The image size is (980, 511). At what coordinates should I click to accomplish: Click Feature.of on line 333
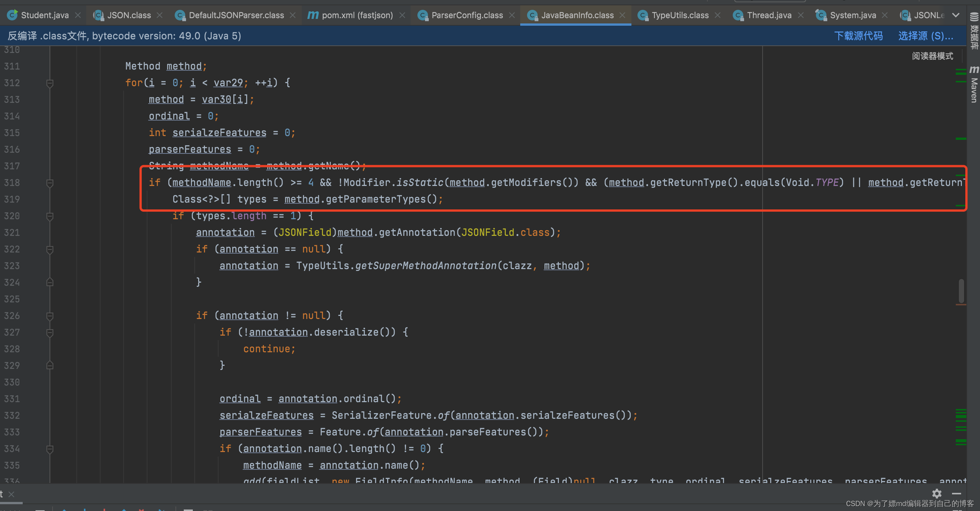pyautogui.click(x=349, y=432)
